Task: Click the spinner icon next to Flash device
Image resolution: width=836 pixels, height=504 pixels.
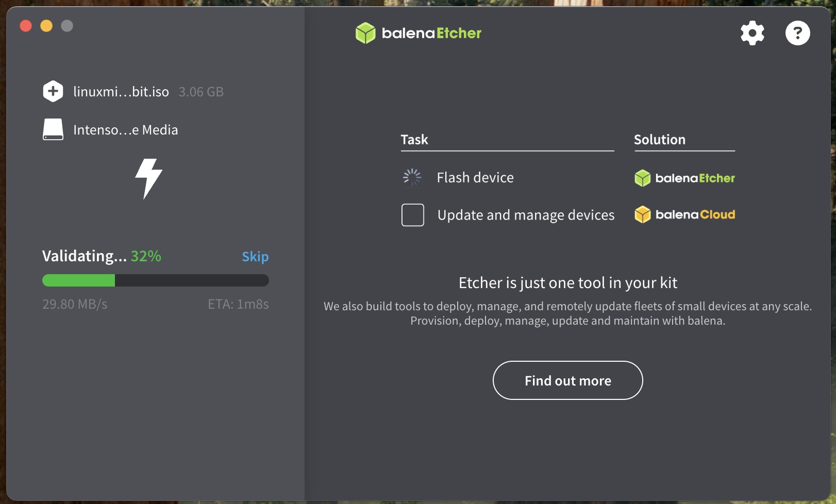Action: (412, 177)
